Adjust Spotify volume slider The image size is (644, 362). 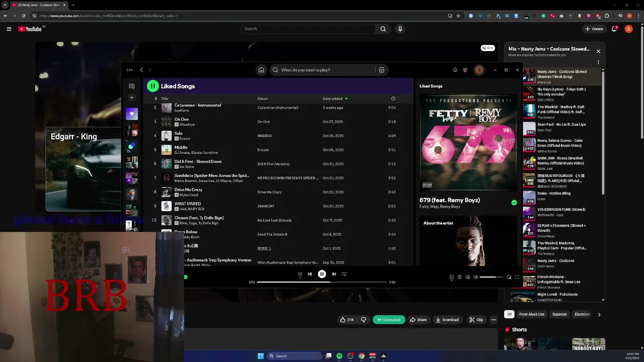(x=491, y=277)
